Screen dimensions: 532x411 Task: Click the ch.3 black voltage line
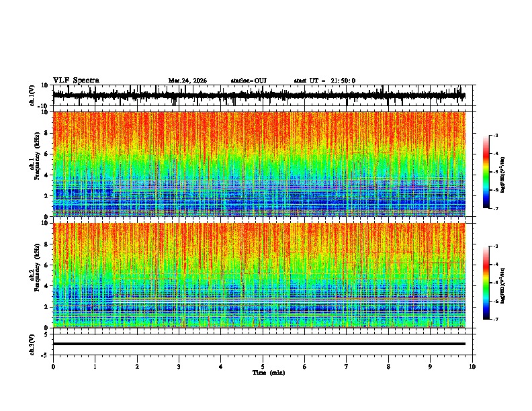coord(259,344)
